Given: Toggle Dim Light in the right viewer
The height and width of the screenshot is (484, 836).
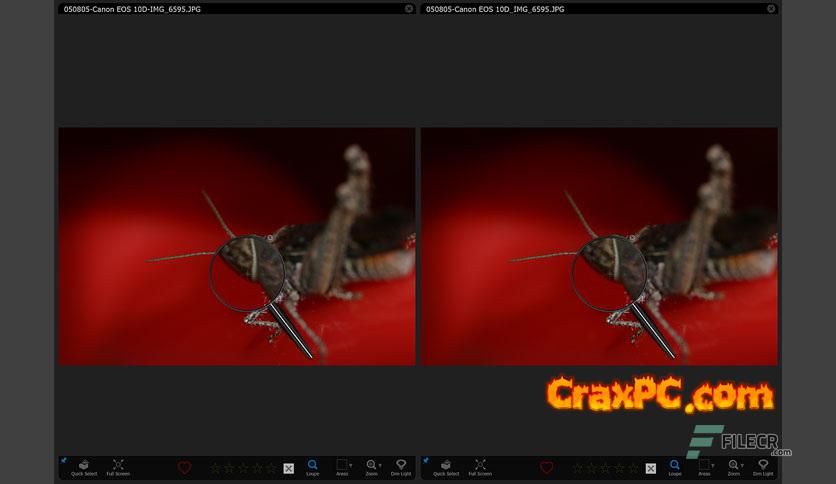Looking at the screenshot, I should click(763, 467).
